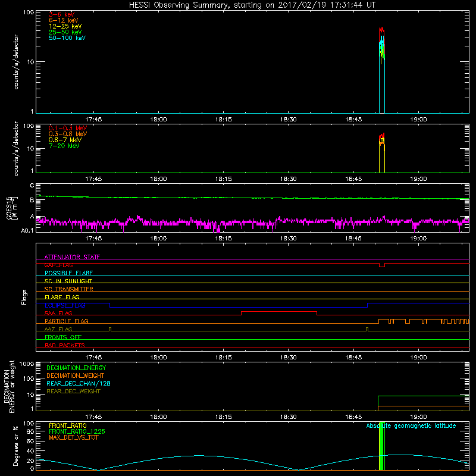The width and height of the screenshot is (476, 476).
Task: Click the 18:15 tick label under top panel
Action: tap(224, 120)
